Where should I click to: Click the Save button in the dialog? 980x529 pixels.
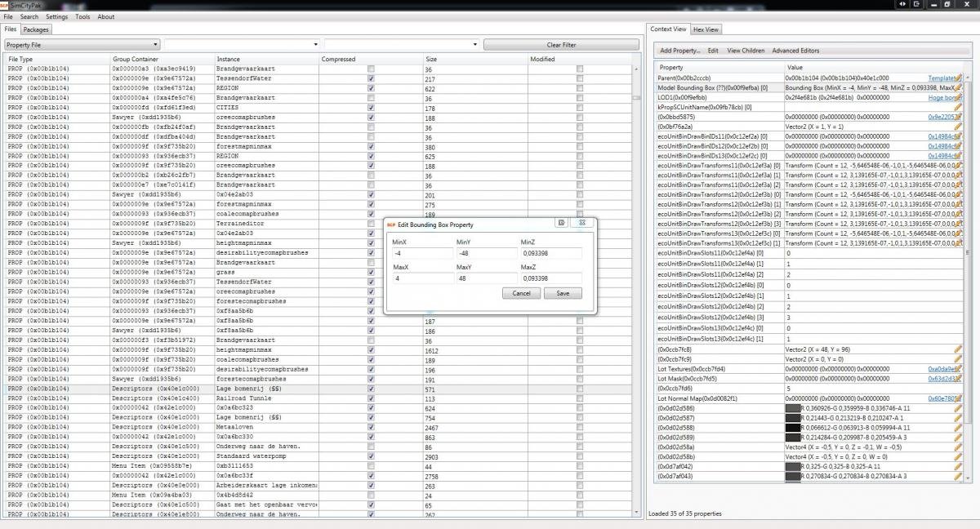click(563, 293)
